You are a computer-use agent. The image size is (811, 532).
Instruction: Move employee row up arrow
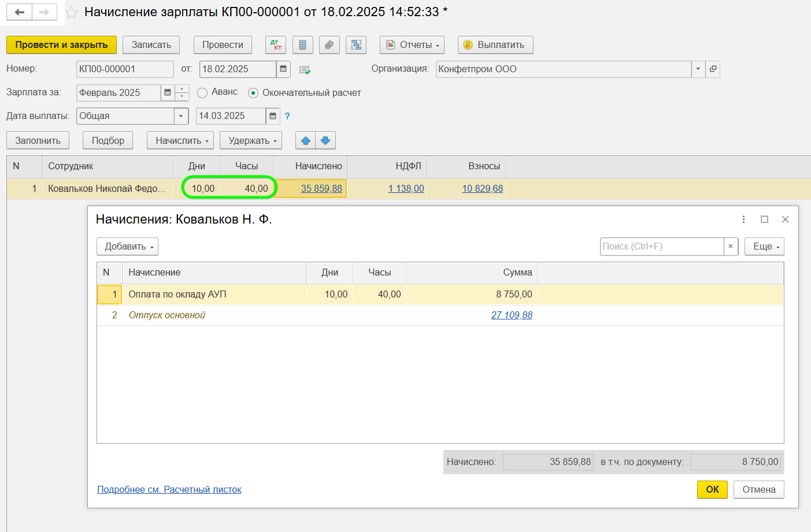click(306, 140)
